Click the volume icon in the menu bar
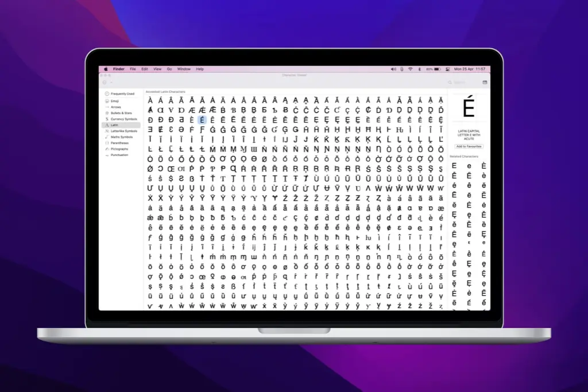The width and height of the screenshot is (588, 392). pyautogui.click(x=393, y=69)
